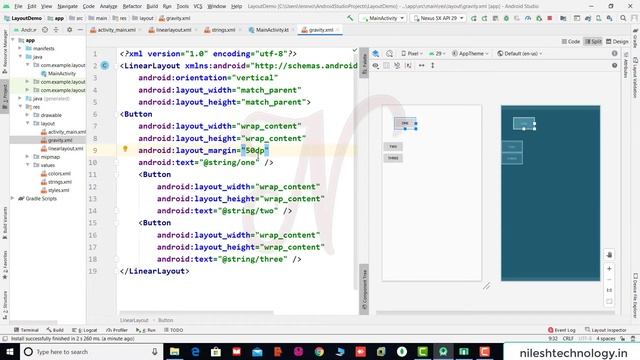The width and height of the screenshot is (640, 360).
Task: Toggle the Component Tree side panel
Action: pos(364,290)
